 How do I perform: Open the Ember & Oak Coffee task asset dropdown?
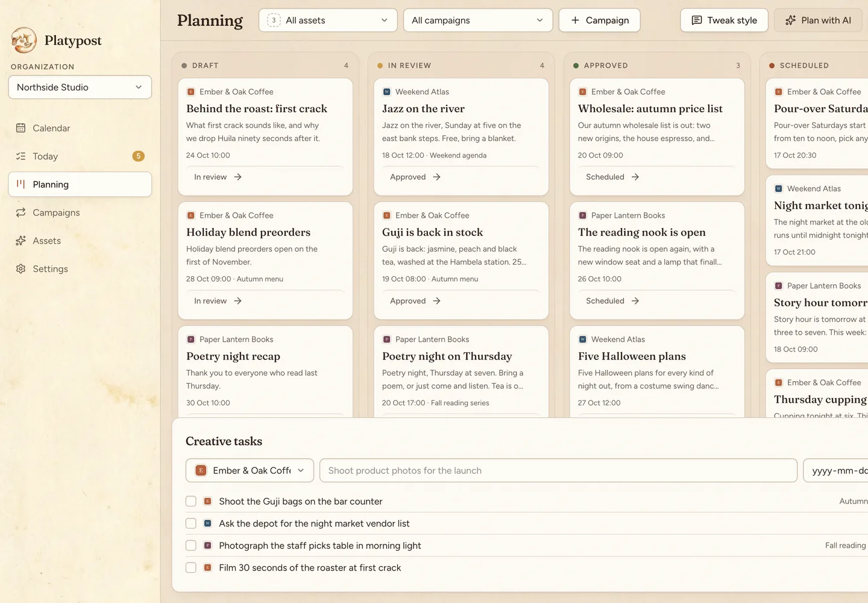point(250,470)
